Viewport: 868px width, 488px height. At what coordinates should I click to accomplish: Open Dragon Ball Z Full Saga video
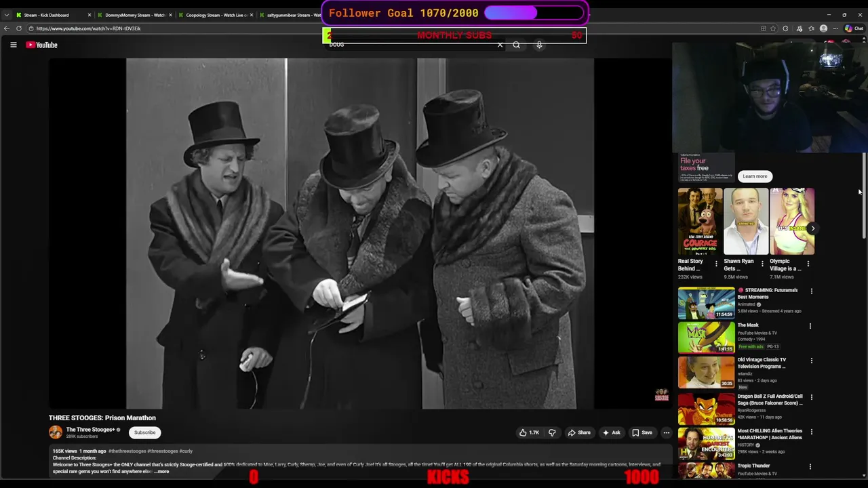(706, 409)
